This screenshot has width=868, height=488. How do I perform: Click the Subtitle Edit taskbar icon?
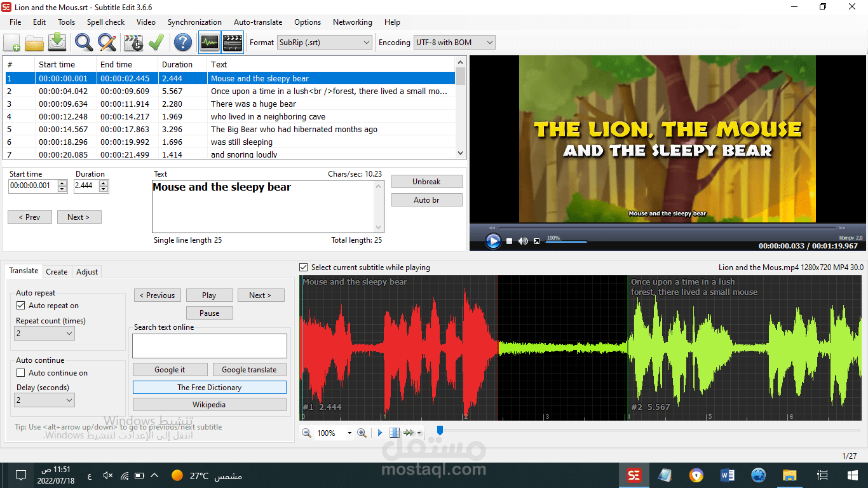(x=634, y=475)
